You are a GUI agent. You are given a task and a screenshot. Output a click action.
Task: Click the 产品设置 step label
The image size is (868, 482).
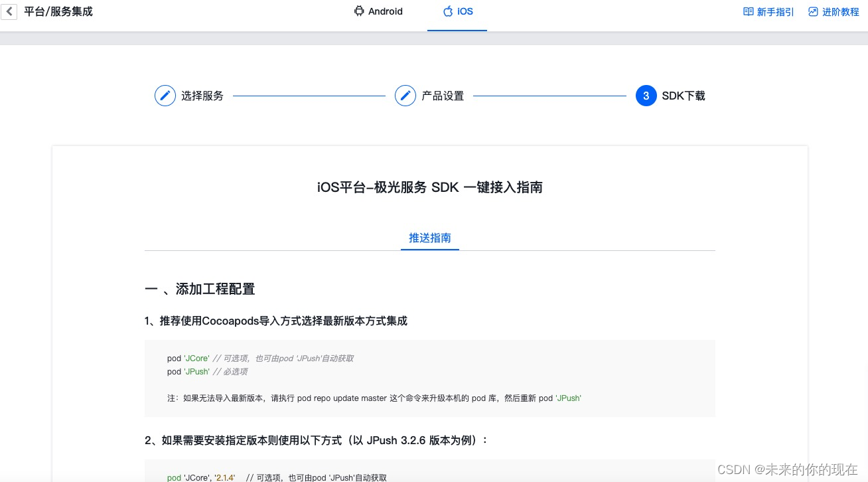pyautogui.click(x=443, y=96)
